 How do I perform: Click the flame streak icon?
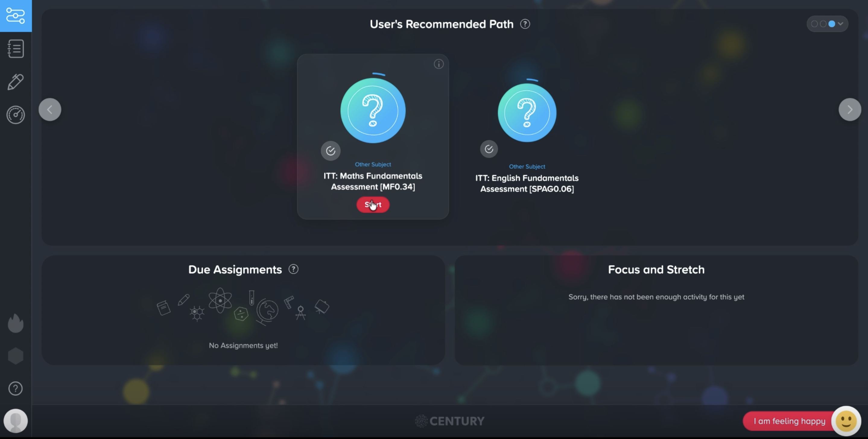click(x=15, y=323)
